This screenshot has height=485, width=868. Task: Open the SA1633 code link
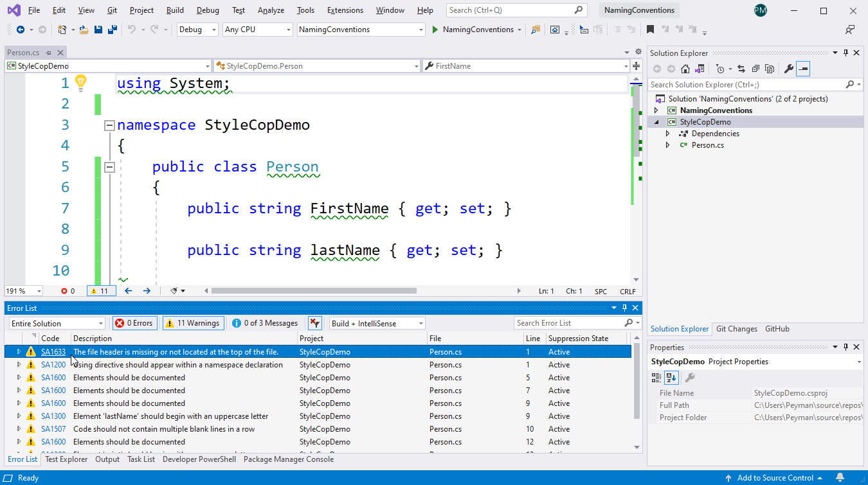(53, 352)
